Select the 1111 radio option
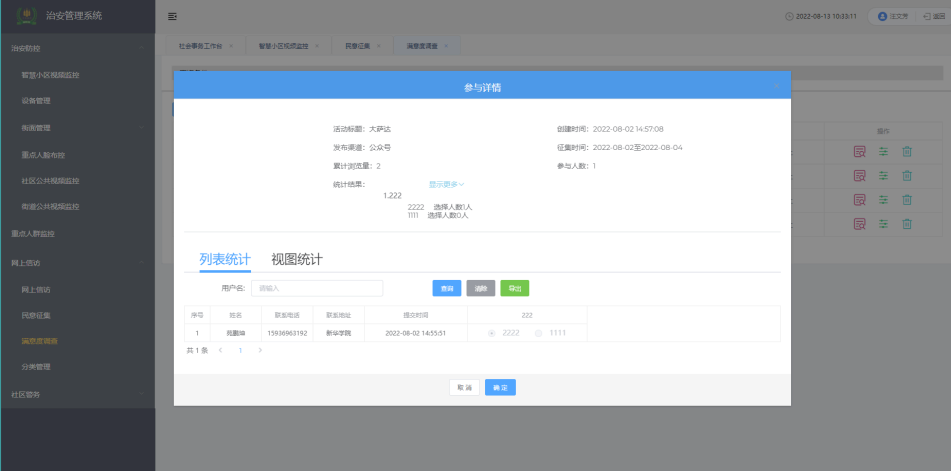951x471 pixels. point(539,333)
